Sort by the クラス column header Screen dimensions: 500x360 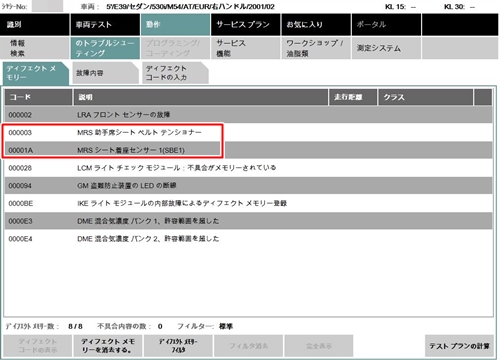pyautogui.click(x=425, y=97)
